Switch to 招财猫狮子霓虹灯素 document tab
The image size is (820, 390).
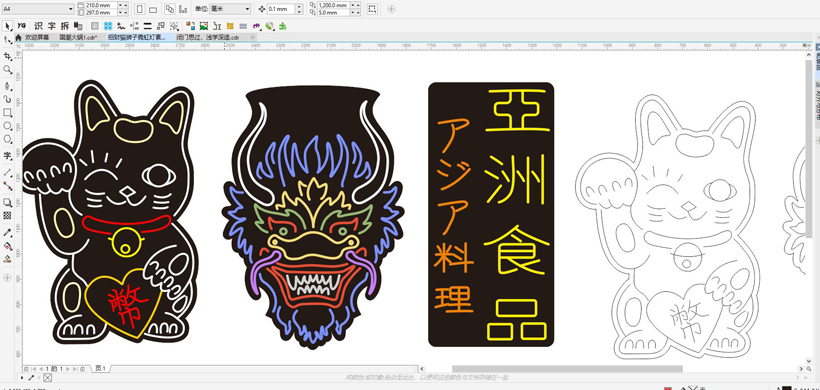tap(136, 37)
